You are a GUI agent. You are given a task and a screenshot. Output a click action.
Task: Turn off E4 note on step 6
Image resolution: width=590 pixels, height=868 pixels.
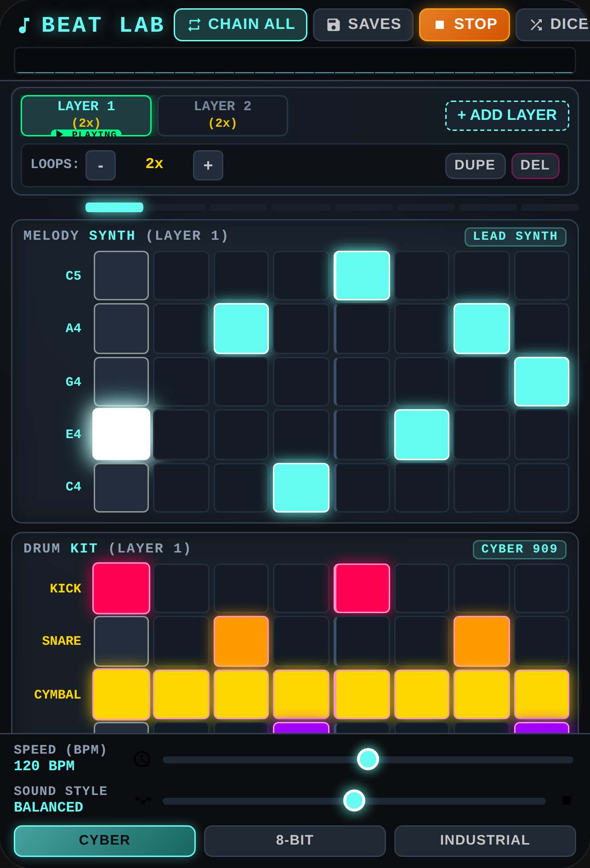coord(422,434)
